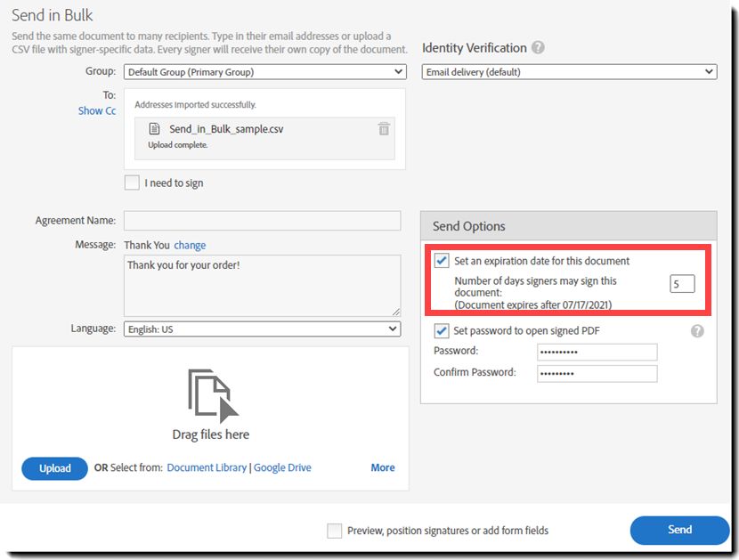Click the drag files document icon
739x560 pixels.
213,395
